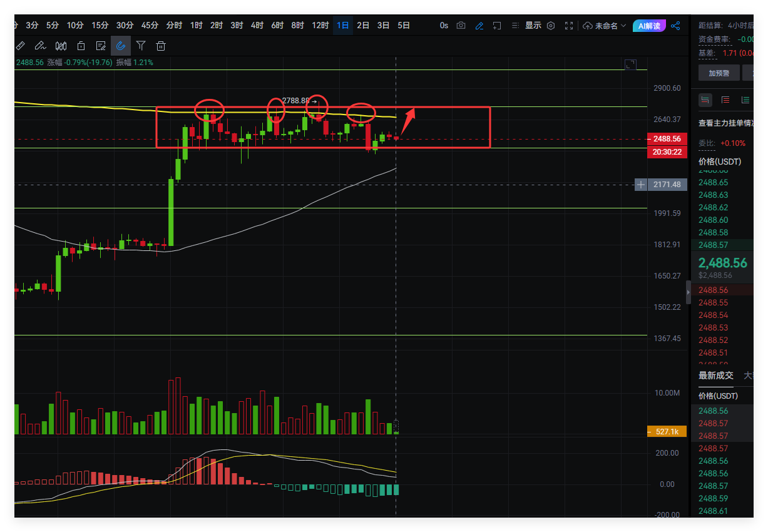Show only buy orders in order book

[x=745, y=100]
